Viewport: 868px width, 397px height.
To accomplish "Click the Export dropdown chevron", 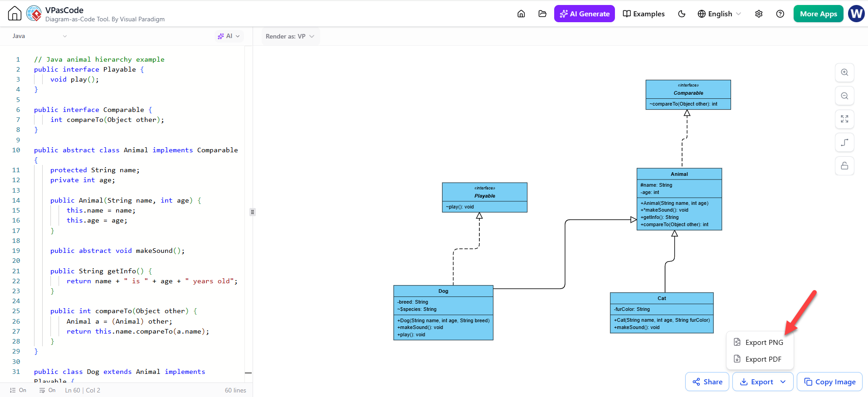I will (x=783, y=382).
